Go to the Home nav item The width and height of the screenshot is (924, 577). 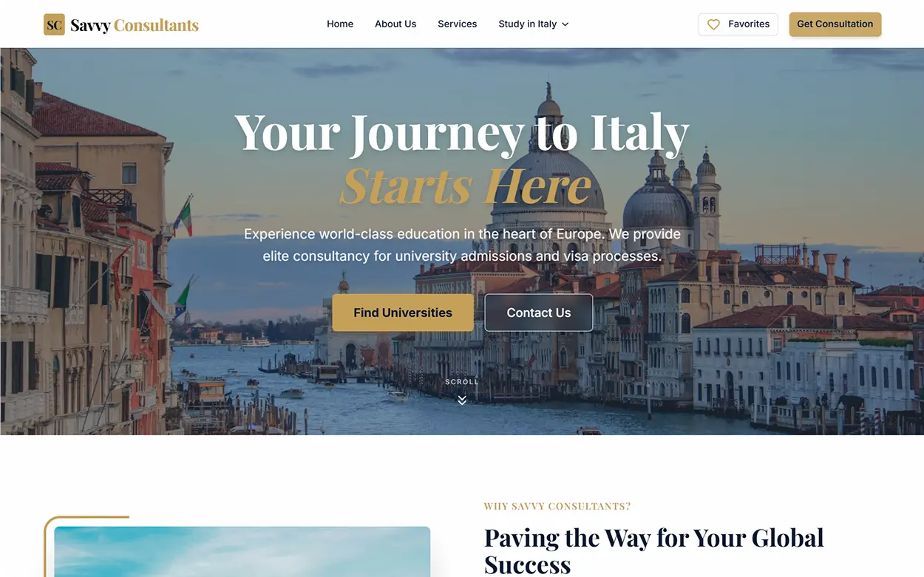tap(340, 24)
